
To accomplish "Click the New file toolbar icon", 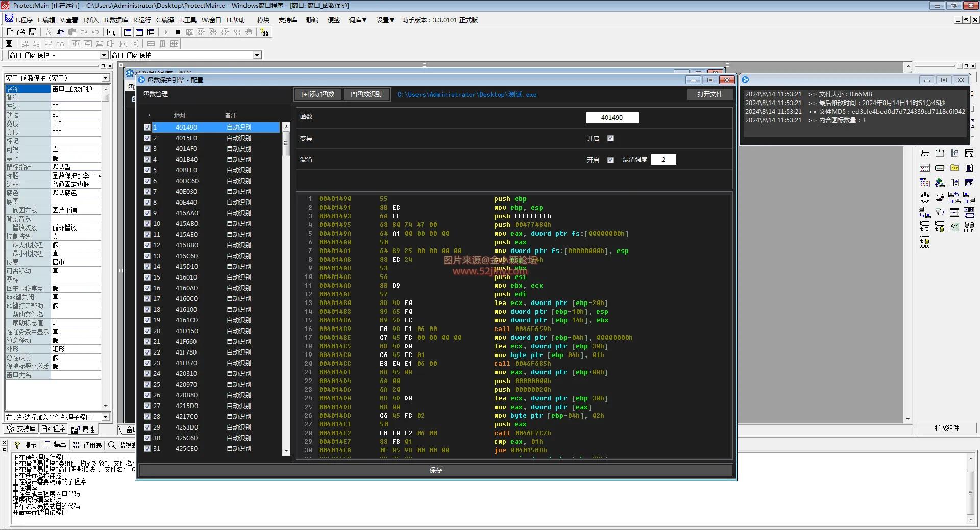I will point(10,32).
